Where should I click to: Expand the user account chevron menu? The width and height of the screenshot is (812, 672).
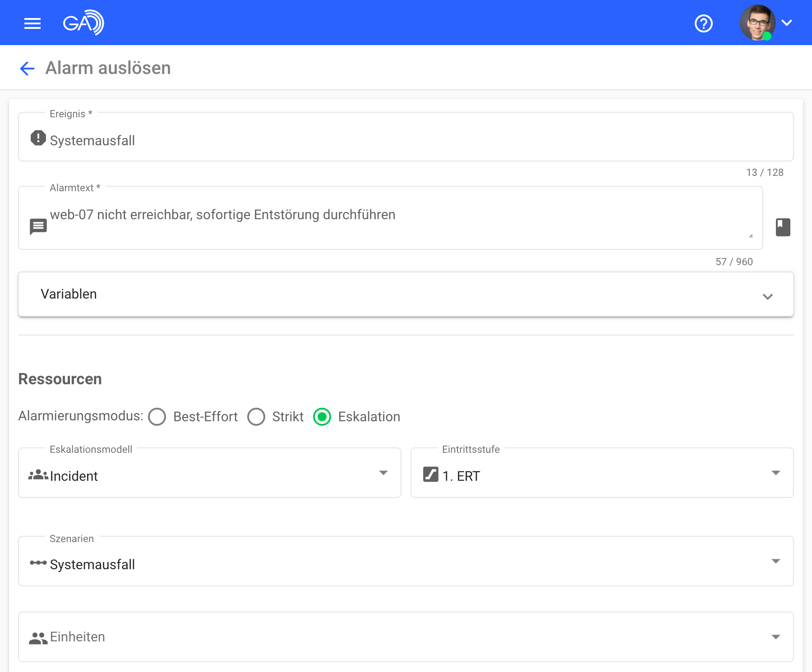[787, 23]
